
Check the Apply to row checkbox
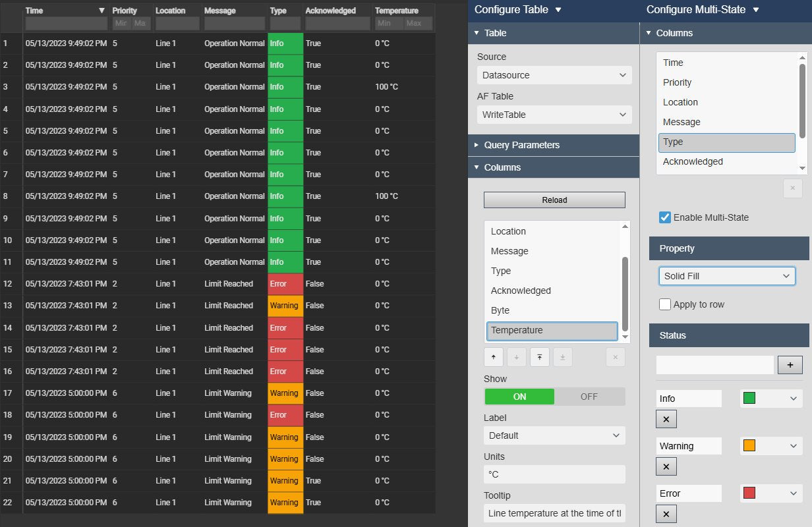point(665,304)
